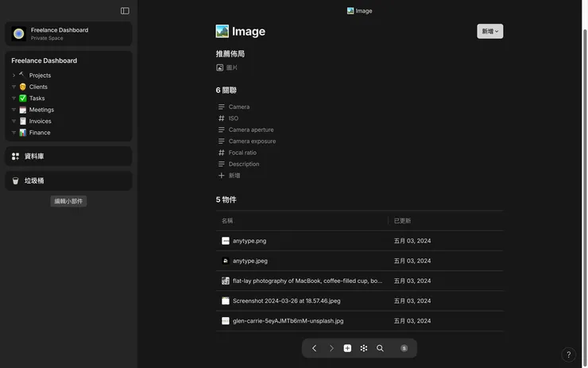Open the Clients emoji icon
Viewport: 588px width, 368px height.
pos(22,87)
